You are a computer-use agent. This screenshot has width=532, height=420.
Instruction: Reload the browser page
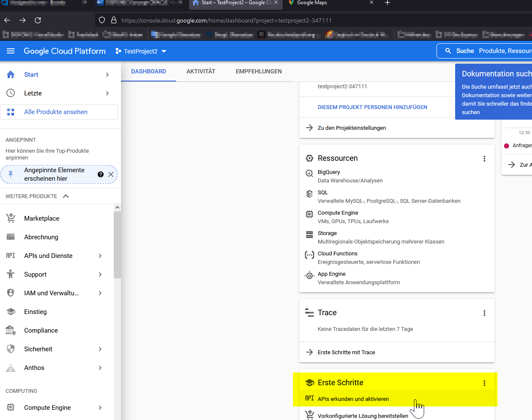click(x=38, y=20)
